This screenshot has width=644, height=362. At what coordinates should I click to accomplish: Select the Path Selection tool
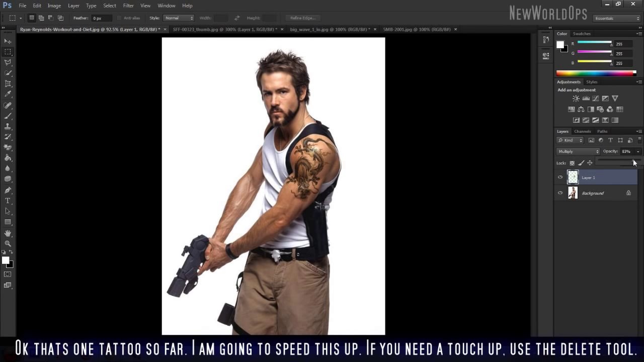[x=8, y=211]
